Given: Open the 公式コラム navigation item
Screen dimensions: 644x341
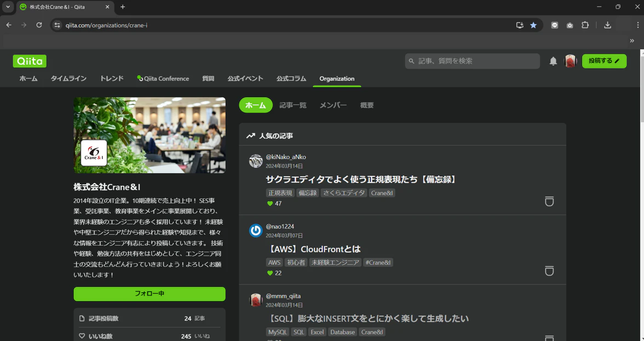Looking at the screenshot, I should (291, 78).
